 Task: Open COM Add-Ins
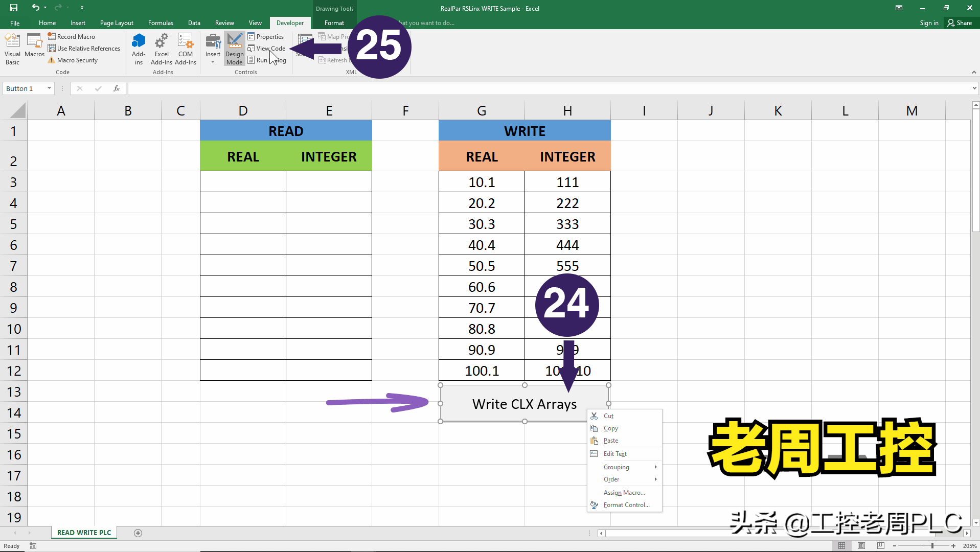tap(185, 49)
